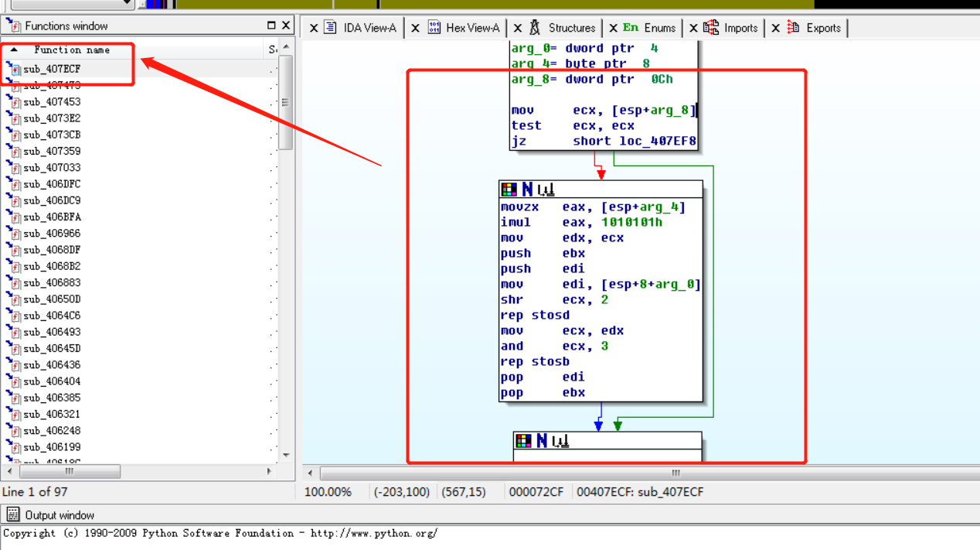The height and width of the screenshot is (550, 980).
Task: Open the Exports tab
Action: (823, 28)
